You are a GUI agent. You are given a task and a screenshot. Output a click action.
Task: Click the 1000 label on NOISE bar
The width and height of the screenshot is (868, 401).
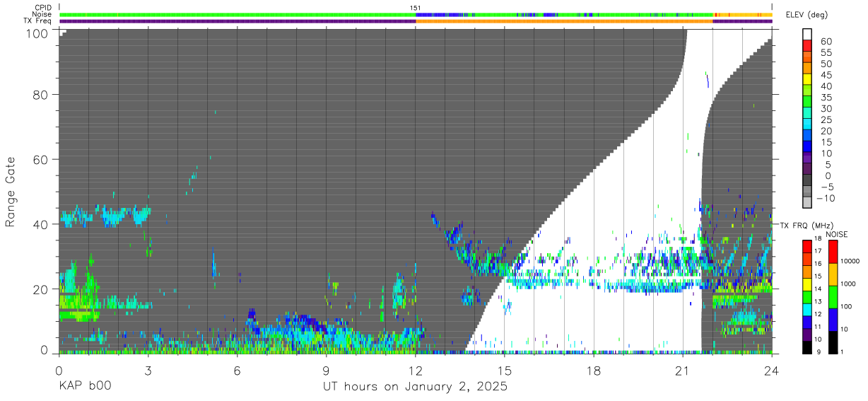(x=850, y=284)
